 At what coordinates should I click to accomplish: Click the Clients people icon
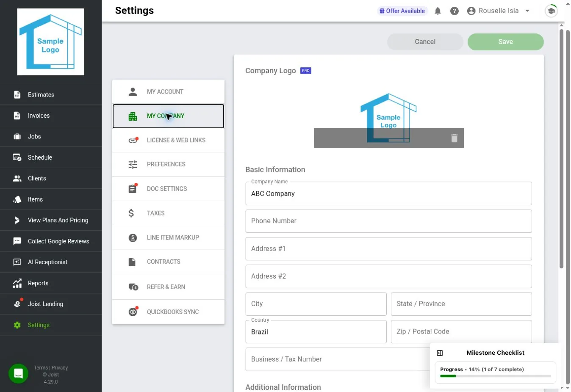17,178
